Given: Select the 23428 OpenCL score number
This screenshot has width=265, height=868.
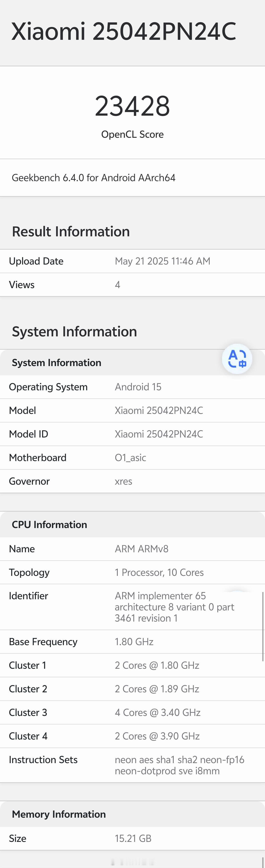Looking at the screenshot, I should (132, 106).
